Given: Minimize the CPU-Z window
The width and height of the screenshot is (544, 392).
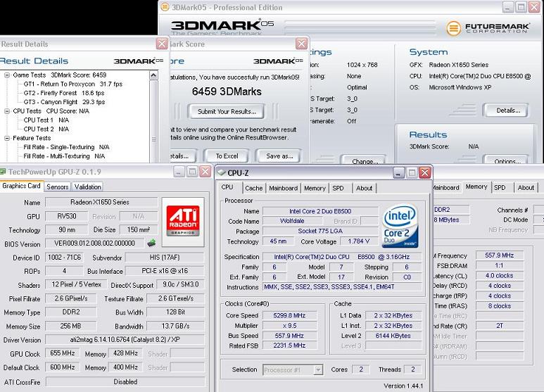Looking at the screenshot, I should (x=398, y=172).
